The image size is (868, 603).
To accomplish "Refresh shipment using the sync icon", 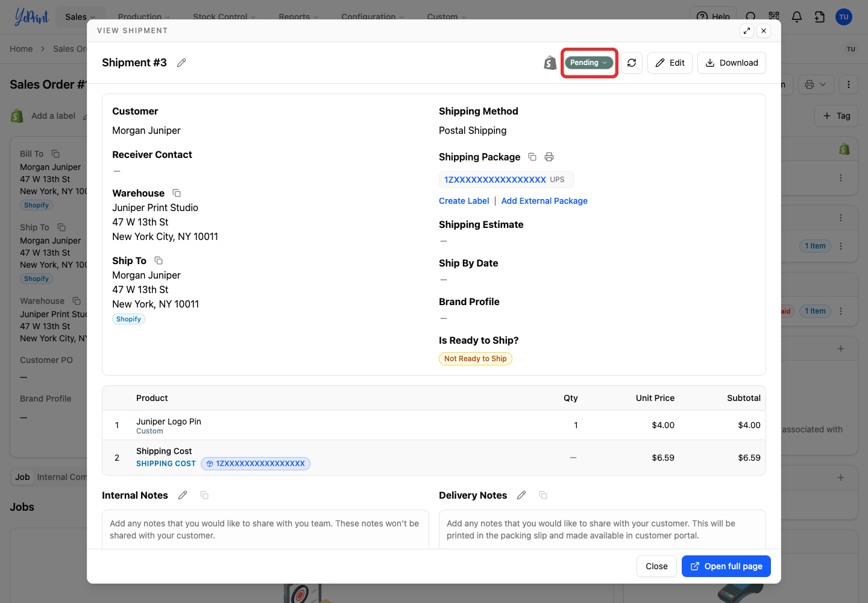I will [632, 63].
